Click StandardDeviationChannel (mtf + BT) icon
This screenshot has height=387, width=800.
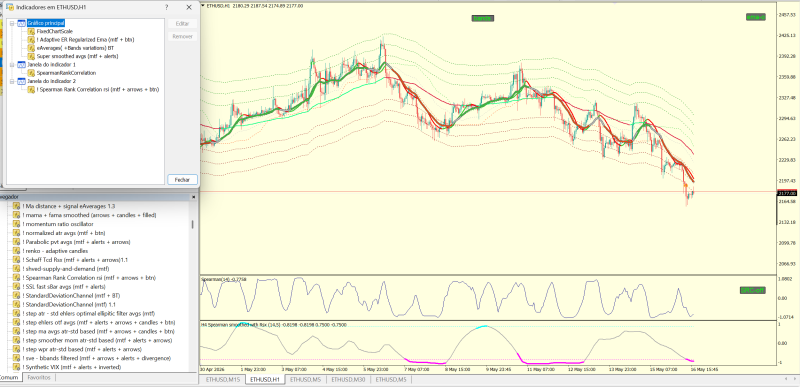pyautogui.click(x=16, y=295)
